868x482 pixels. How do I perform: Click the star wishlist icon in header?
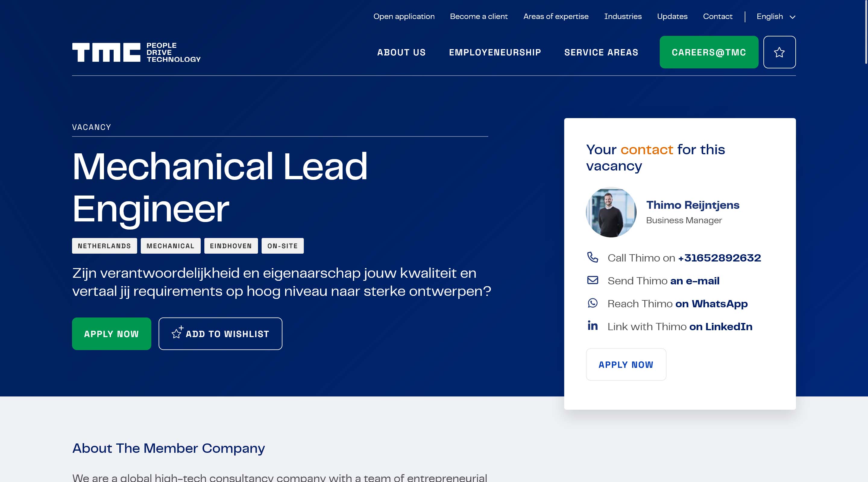(779, 52)
